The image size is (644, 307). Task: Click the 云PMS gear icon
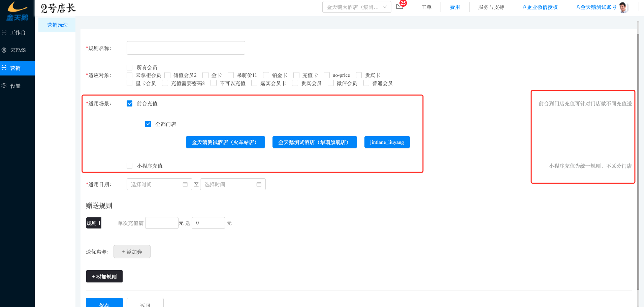[4, 50]
